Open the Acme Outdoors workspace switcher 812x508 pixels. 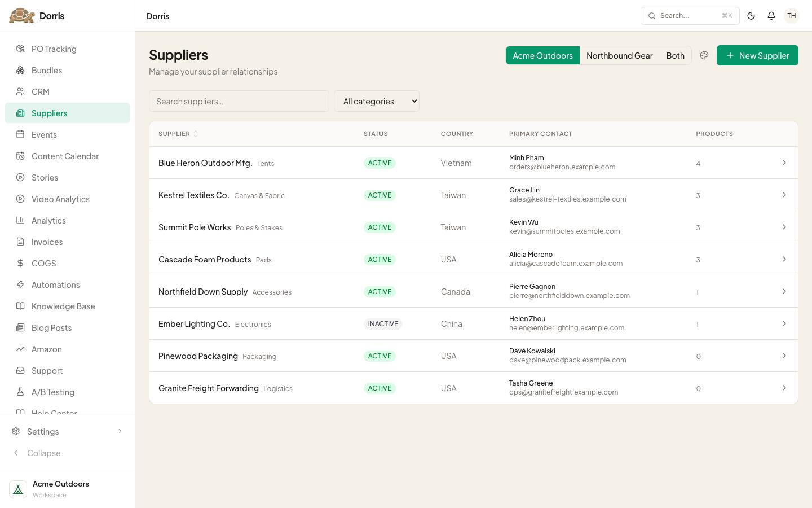(67, 489)
